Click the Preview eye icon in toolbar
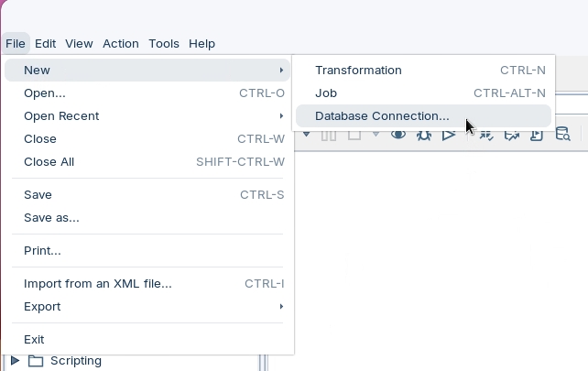This screenshot has height=371, width=588. tap(398, 135)
